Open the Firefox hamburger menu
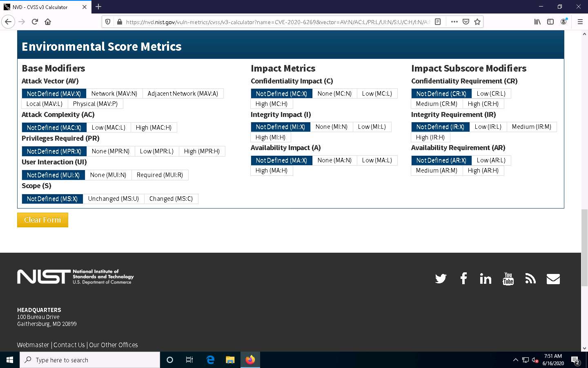This screenshot has width=588, height=368. pyautogui.click(x=580, y=22)
